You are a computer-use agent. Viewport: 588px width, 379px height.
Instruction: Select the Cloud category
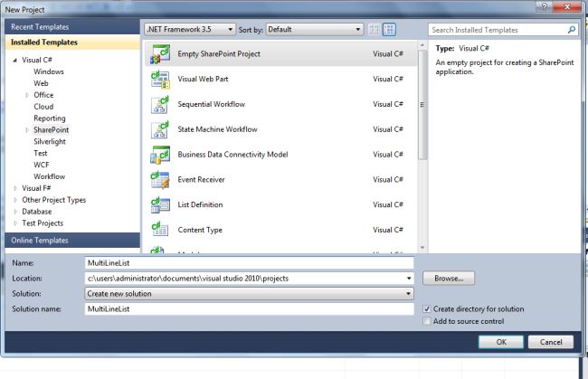[43, 107]
